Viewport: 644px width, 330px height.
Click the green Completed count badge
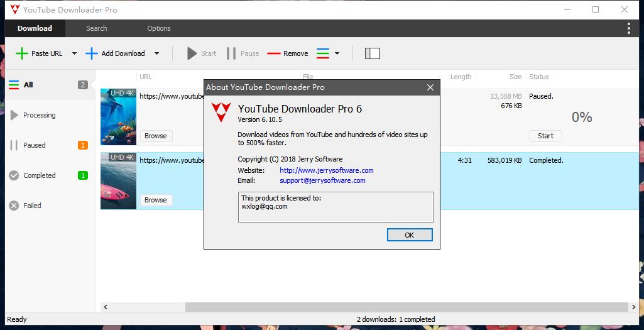coord(83,175)
